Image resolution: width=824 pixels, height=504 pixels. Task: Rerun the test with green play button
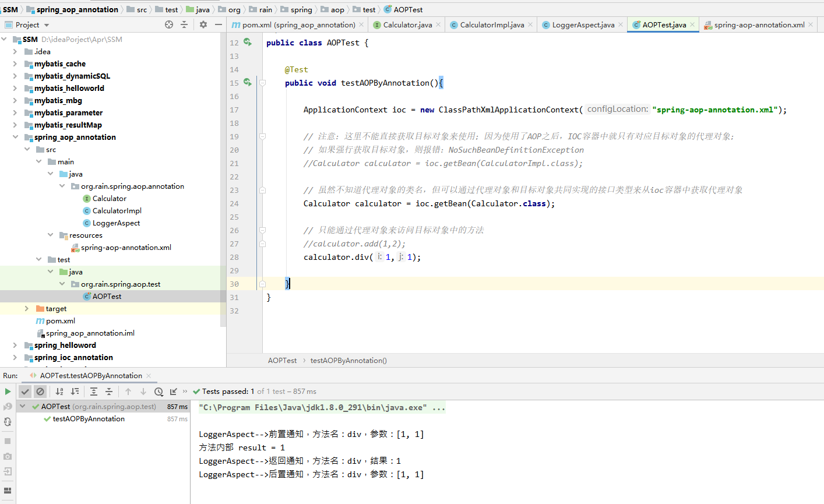(8, 392)
